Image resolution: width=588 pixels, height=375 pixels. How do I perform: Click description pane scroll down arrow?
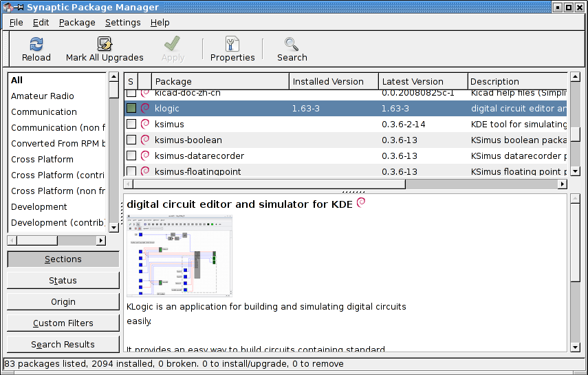[x=575, y=347]
